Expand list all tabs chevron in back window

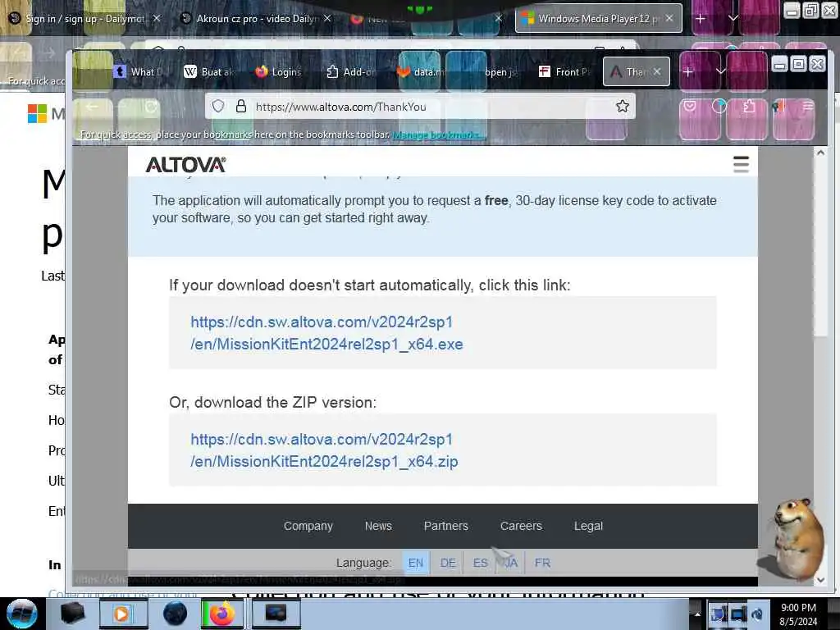pos(733,18)
